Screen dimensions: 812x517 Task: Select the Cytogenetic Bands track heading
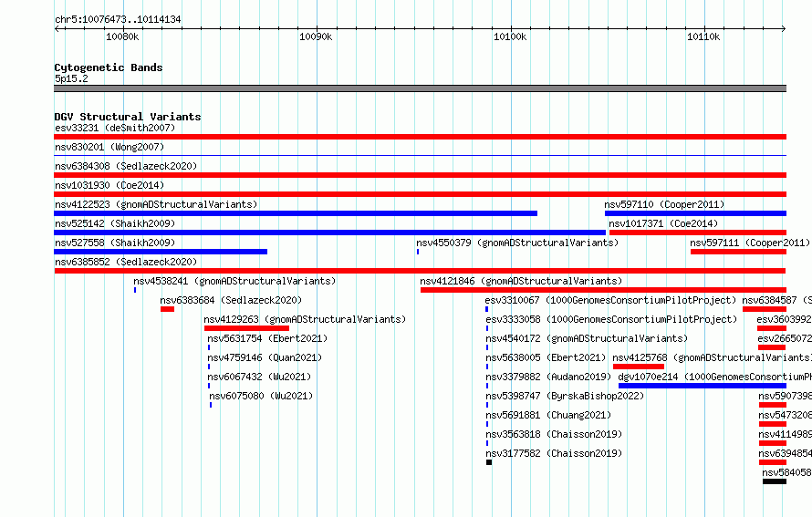coord(109,67)
